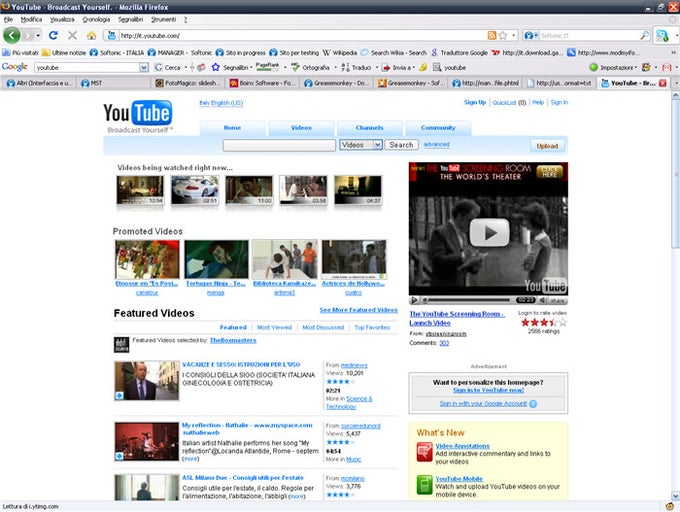This screenshot has width=680, height=512.
Task: Open Impostazioni in the Google toolbar
Action: (x=612, y=68)
